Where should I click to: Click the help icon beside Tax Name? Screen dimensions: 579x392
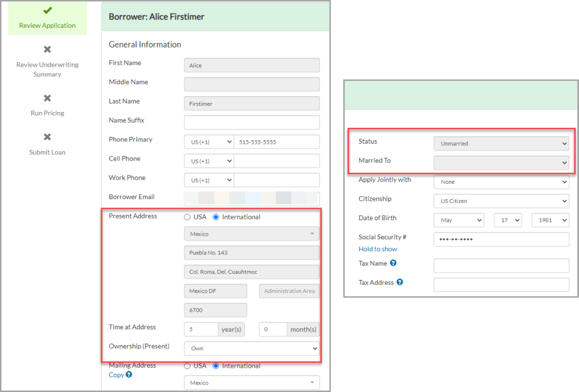[394, 262]
